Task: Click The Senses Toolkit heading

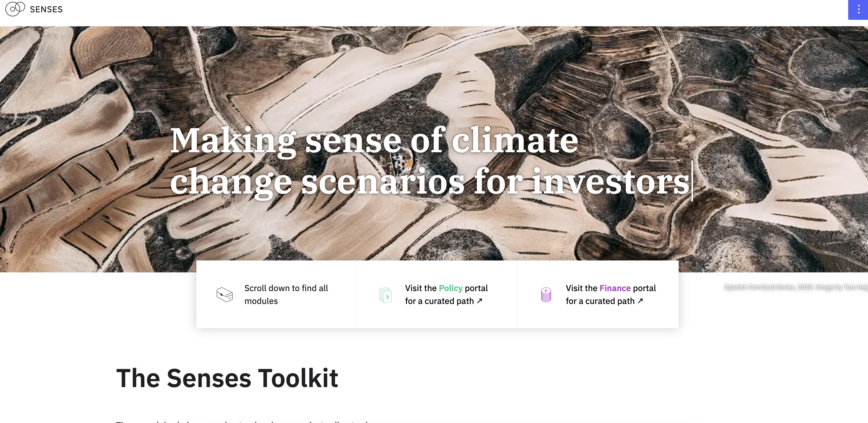Action: (227, 378)
